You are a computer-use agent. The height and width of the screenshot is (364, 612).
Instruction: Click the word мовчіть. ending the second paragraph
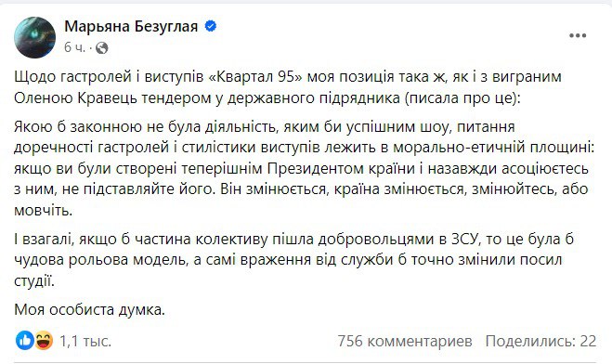pos(44,211)
